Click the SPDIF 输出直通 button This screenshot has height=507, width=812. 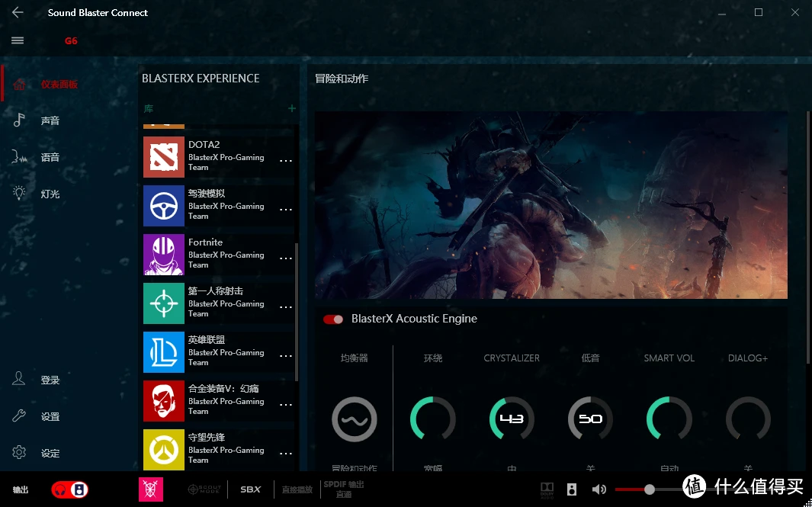click(x=344, y=489)
